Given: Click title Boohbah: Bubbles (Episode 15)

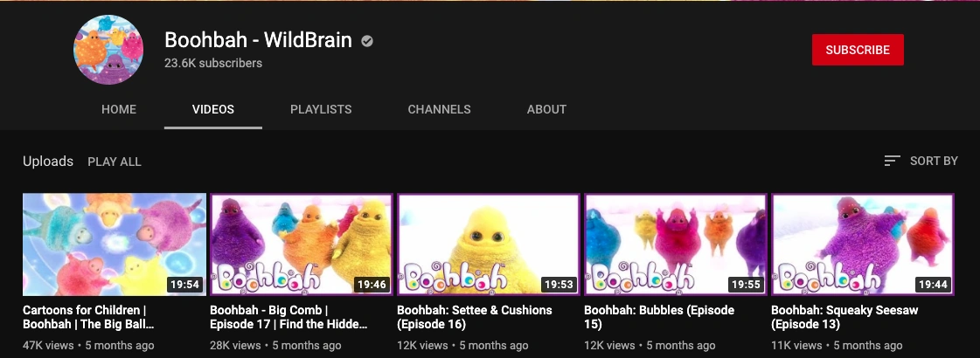Looking at the screenshot, I should pyautogui.click(x=659, y=317).
